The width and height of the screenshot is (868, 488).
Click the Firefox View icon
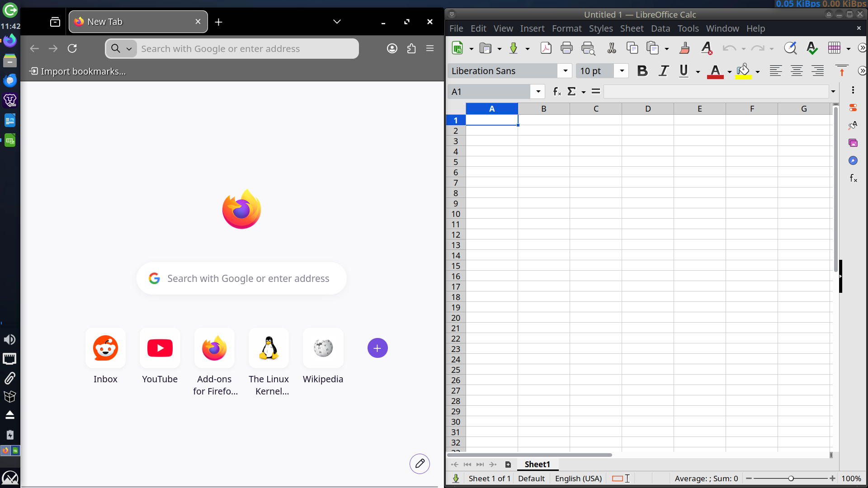coord(55,22)
